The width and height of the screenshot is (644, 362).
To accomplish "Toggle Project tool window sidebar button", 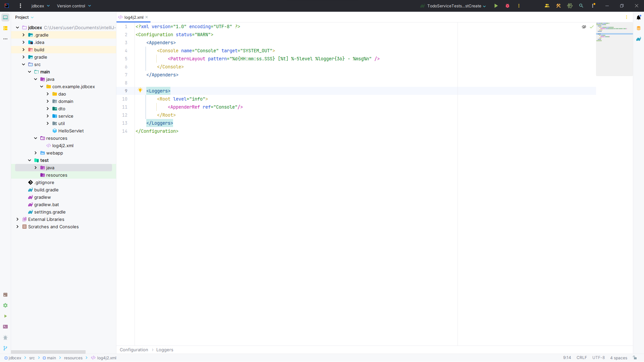I will [5, 17].
